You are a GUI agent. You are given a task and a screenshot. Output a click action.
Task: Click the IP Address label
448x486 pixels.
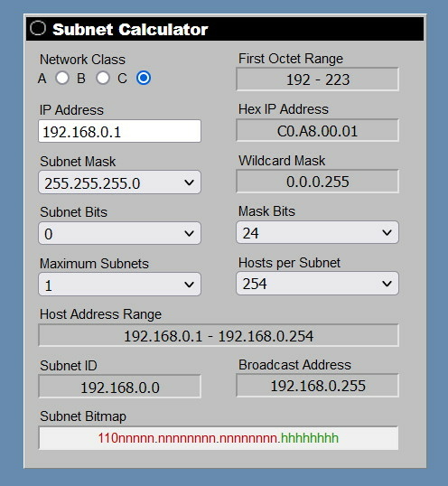[71, 110]
